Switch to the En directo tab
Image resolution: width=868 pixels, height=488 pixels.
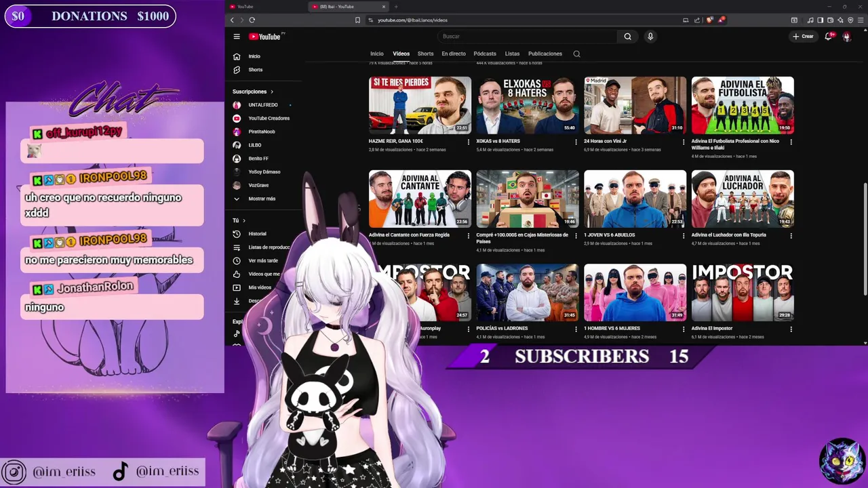(454, 54)
